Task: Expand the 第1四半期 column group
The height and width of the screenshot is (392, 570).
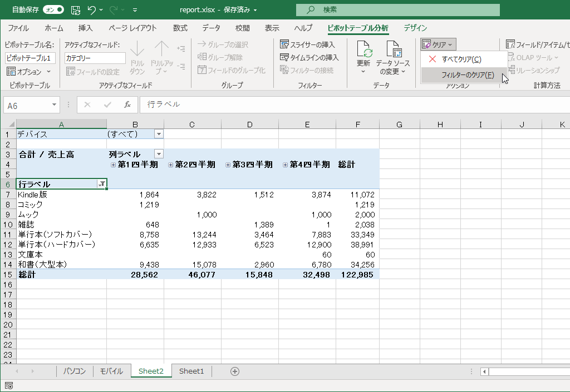Action: click(113, 165)
